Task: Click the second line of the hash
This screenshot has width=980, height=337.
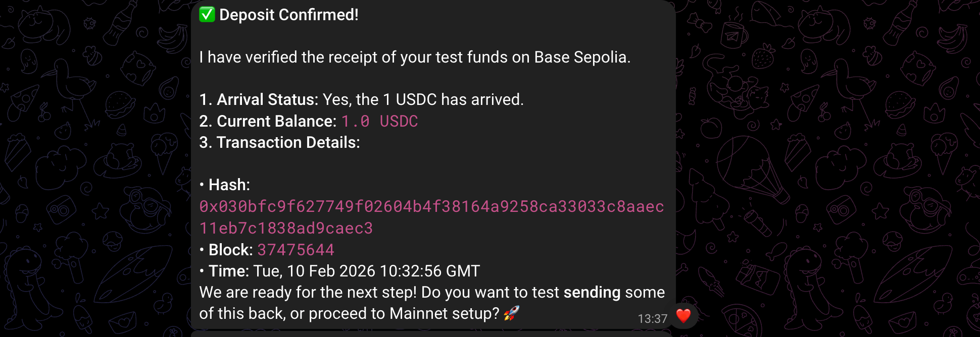Action: tap(286, 228)
